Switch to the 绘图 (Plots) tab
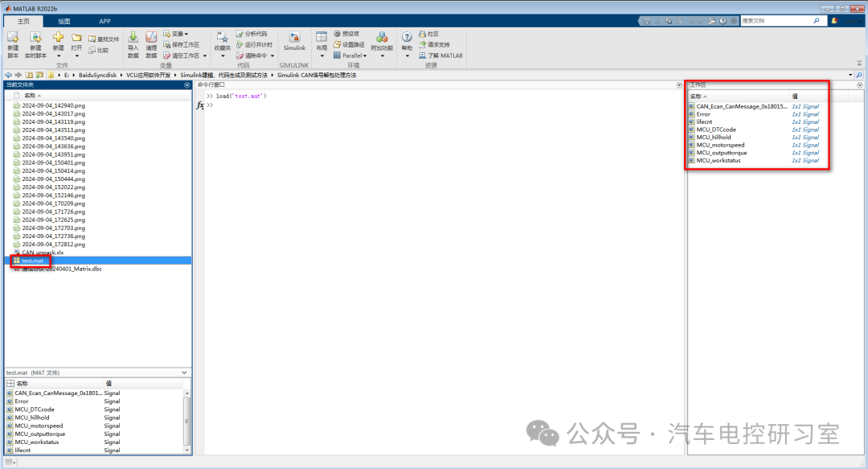868x469 pixels. (63, 21)
